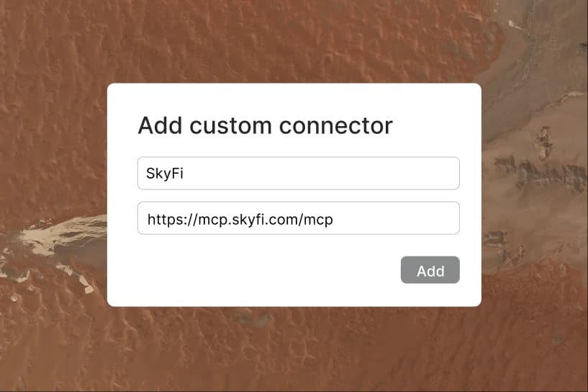
Task: Click the word "connector" in the title
Action: point(336,126)
